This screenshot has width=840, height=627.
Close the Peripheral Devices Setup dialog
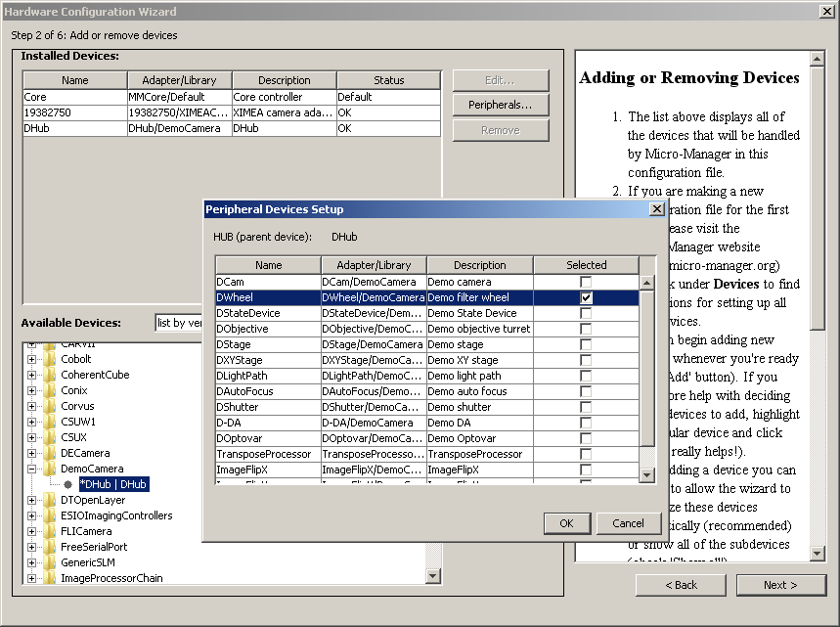(657, 209)
